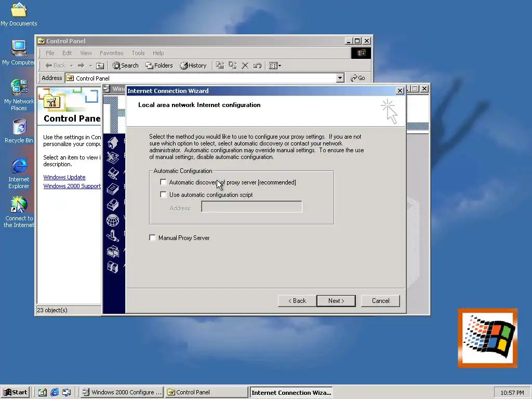Screen dimensions: 532x399
Task: Open the Edit menu in Control Panel
Action: pos(67,53)
